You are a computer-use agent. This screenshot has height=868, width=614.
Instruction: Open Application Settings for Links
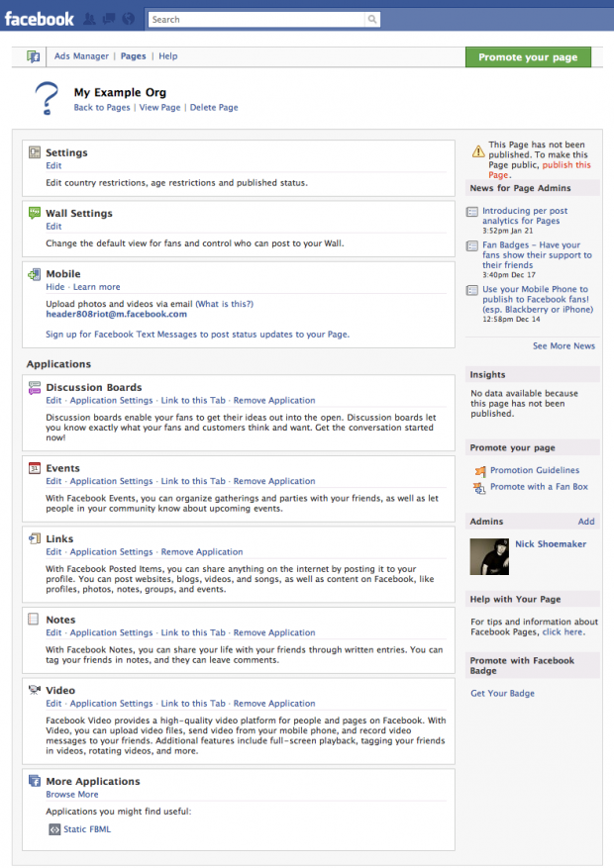click(x=111, y=552)
